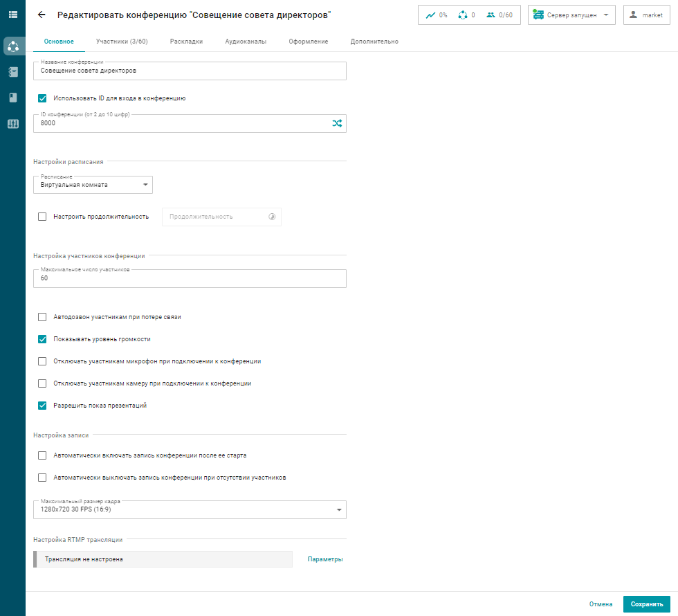Enable automatic recording after conference start

[42, 455]
